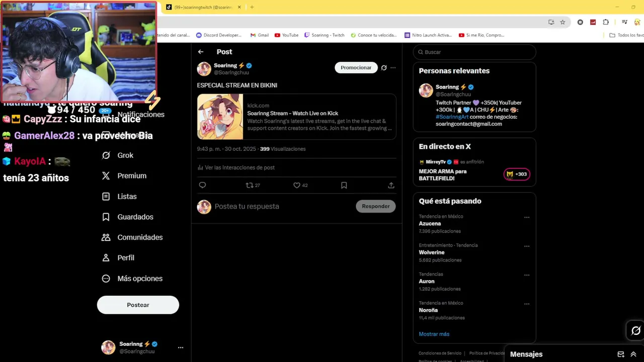Open the Noroña trending topic
644x362 pixels.
[x=428, y=310]
